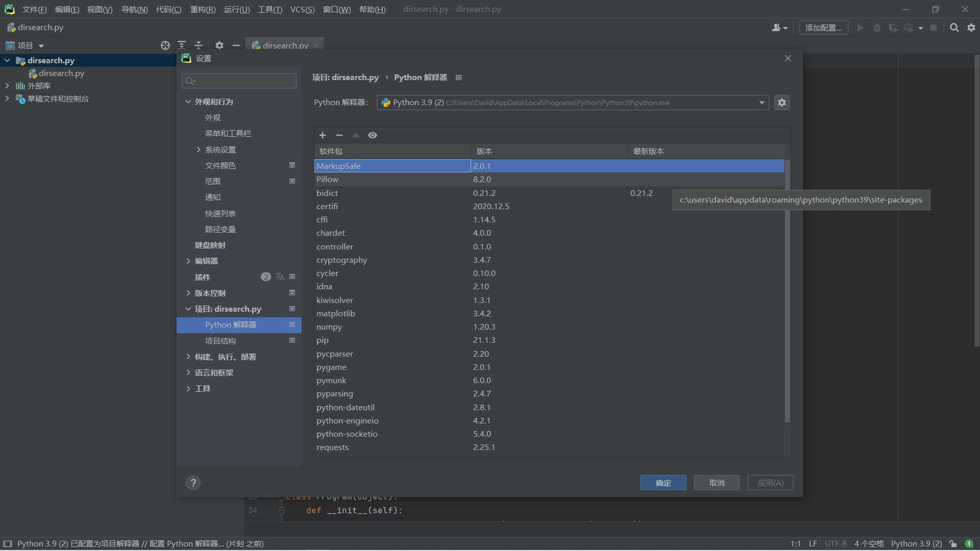
Task: Expand the 编辑器 settings section
Action: (x=188, y=261)
